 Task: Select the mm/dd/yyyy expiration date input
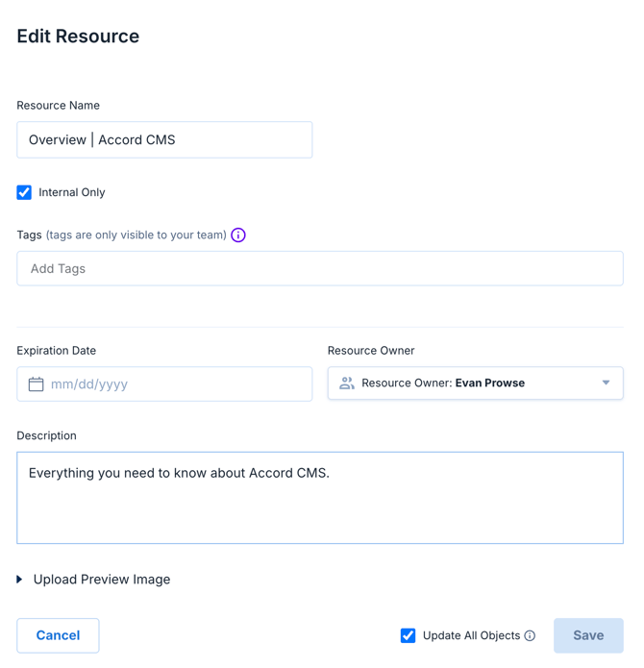tap(173, 384)
